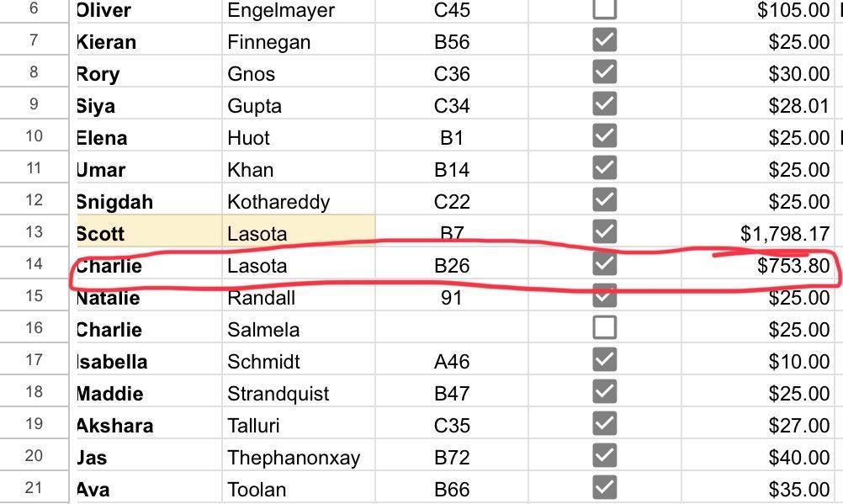Screen dimensions: 843x504
Task: Toggle the checkbox for Scott Lasota
Action: point(604,231)
